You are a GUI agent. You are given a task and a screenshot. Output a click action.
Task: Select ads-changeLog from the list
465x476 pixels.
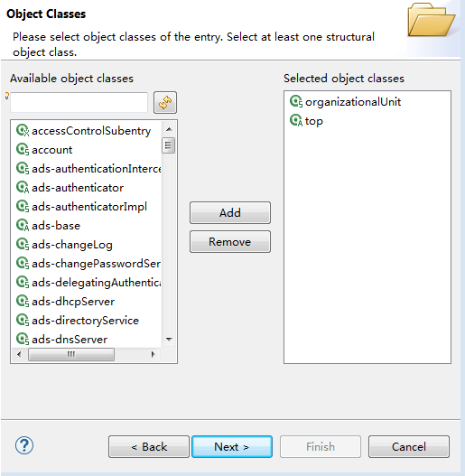(72, 245)
